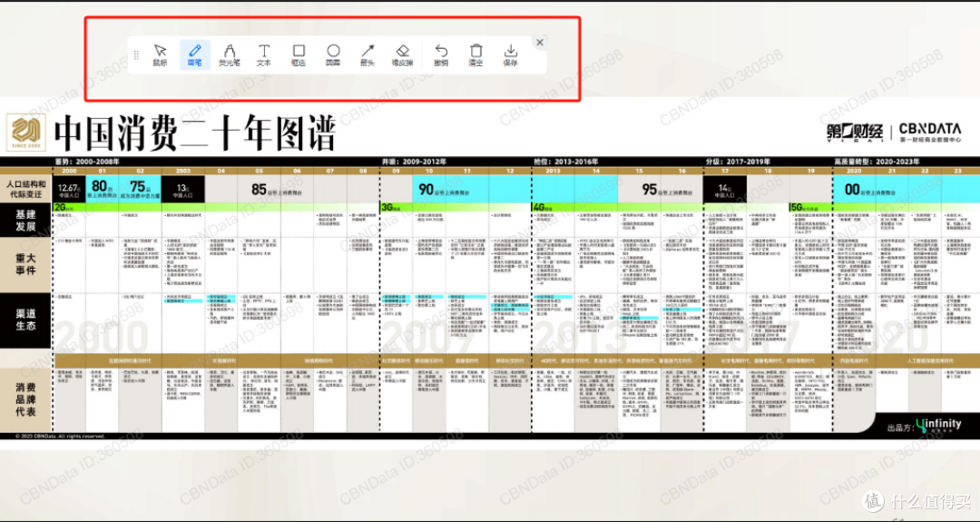Close the annotation toolbar
980x522 pixels.
540,43
